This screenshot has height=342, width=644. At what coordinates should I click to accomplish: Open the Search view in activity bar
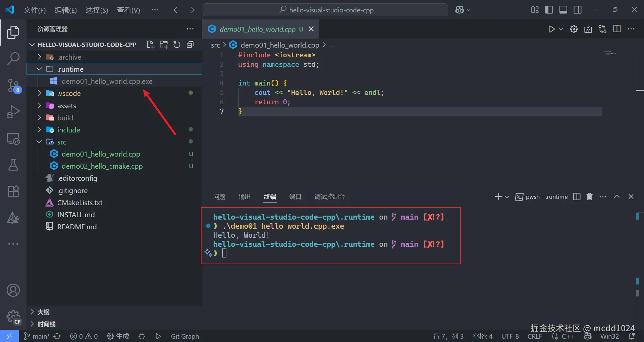click(x=13, y=59)
